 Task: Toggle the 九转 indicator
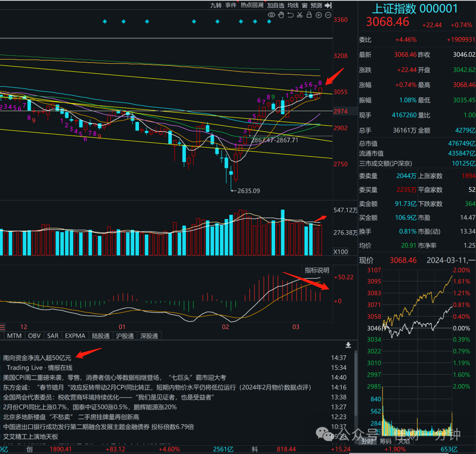tap(216, 5)
